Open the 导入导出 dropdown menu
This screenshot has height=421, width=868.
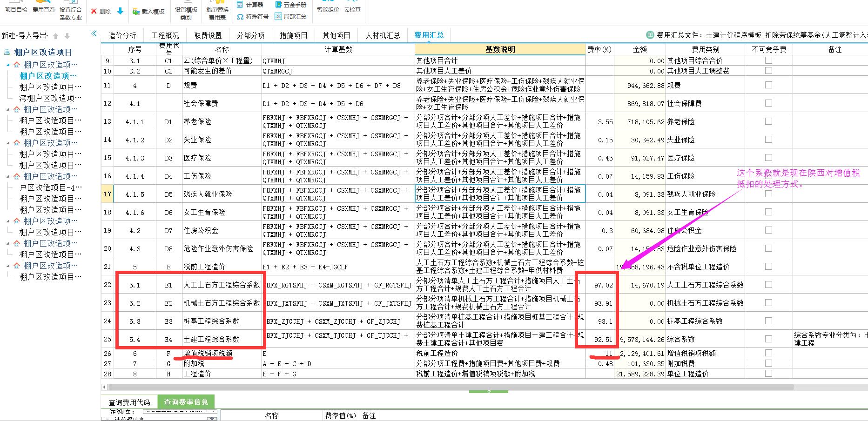click(33, 36)
